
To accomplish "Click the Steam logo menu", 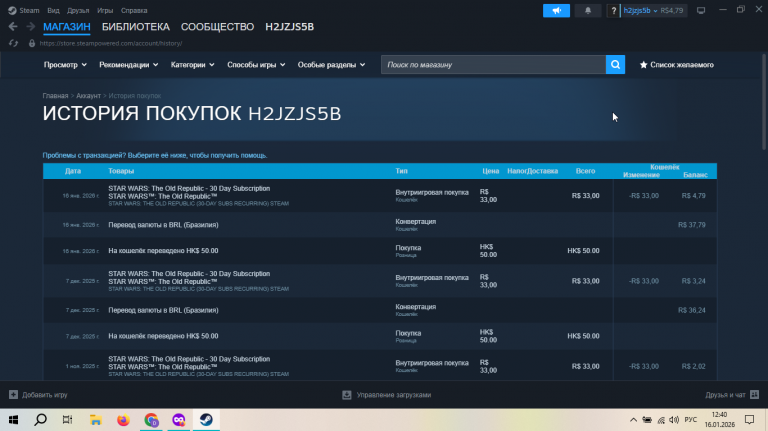I will [x=24, y=10].
